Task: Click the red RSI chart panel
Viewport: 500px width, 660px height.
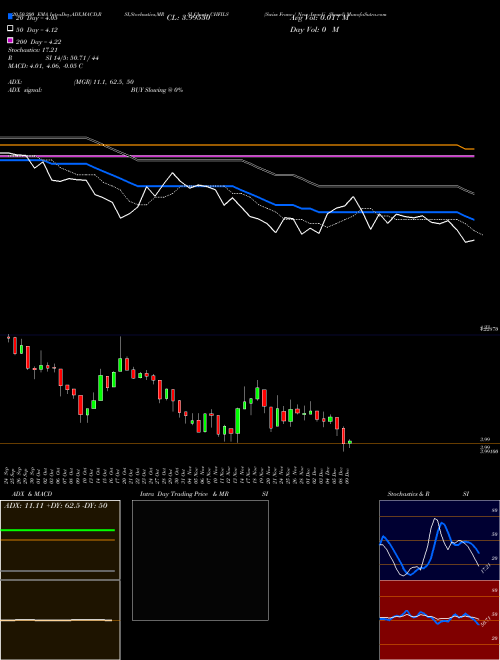Action: pos(439,620)
